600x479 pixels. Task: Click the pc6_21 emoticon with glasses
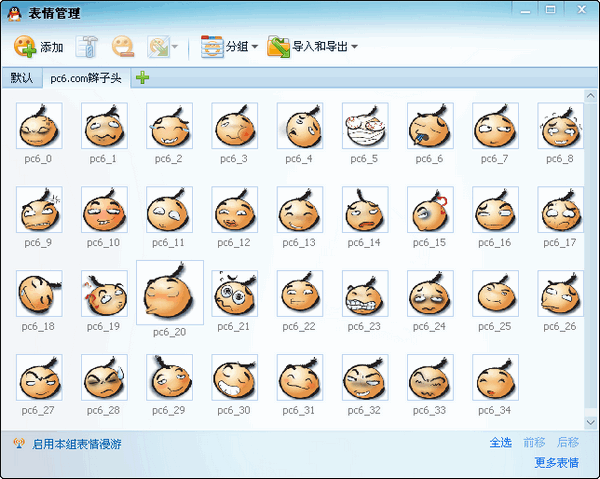[235, 294]
